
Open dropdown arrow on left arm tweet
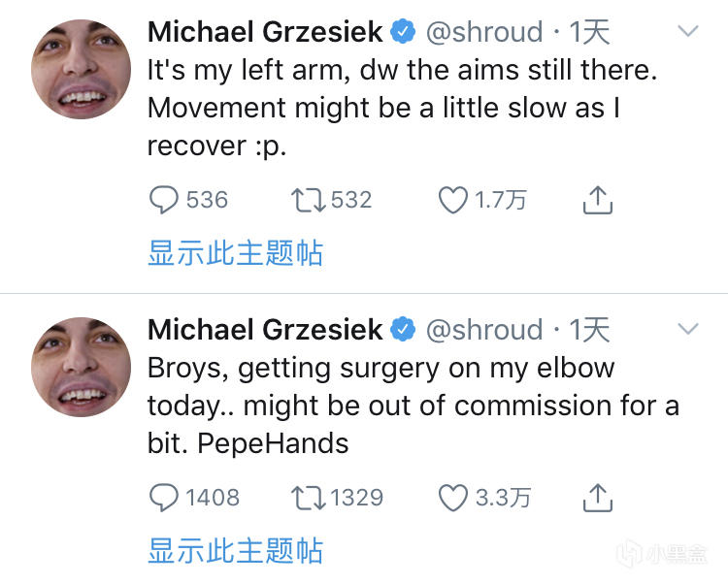point(687,32)
